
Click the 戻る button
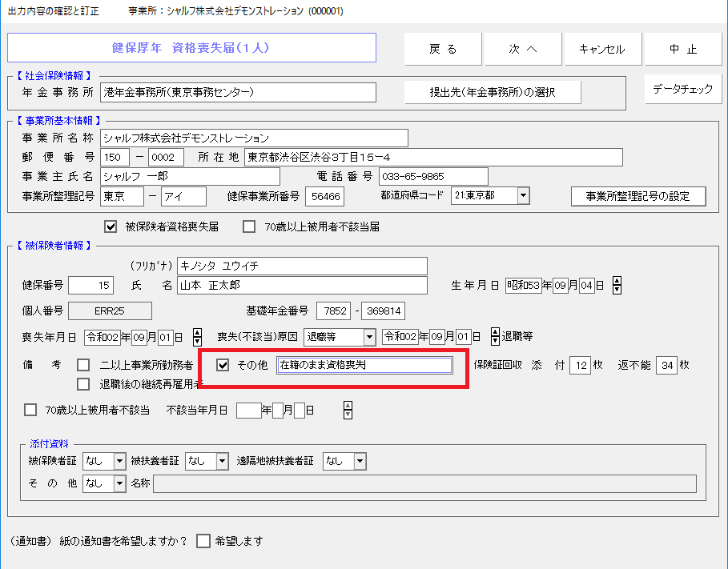pos(443,49)
